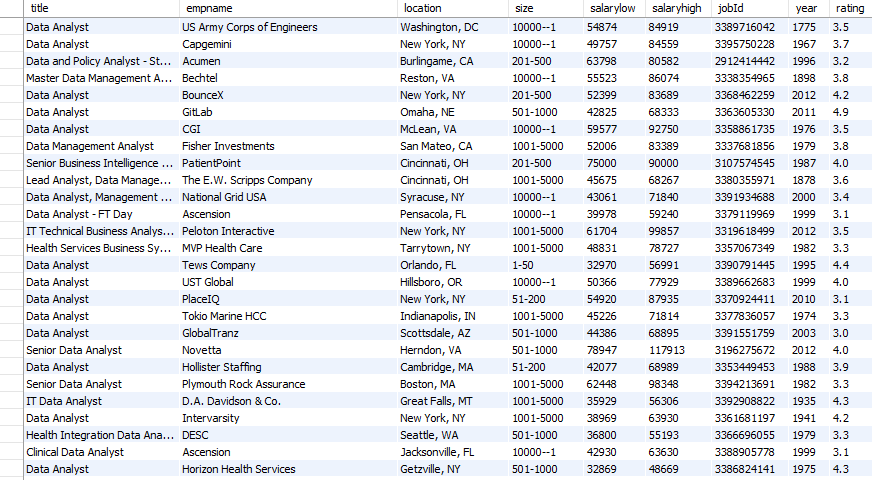Click the DESC employer cell
Image resolution: width=872 pixels, height=480 pixels.
pyautogui.click(x=288, y=435)
